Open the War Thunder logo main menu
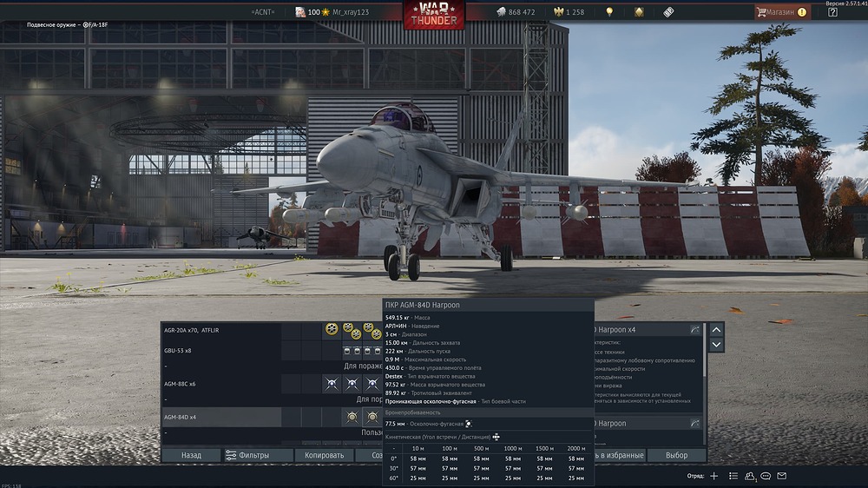Image resolution: width=868 pixels, height=488 pixels. (x=434, y=15)
